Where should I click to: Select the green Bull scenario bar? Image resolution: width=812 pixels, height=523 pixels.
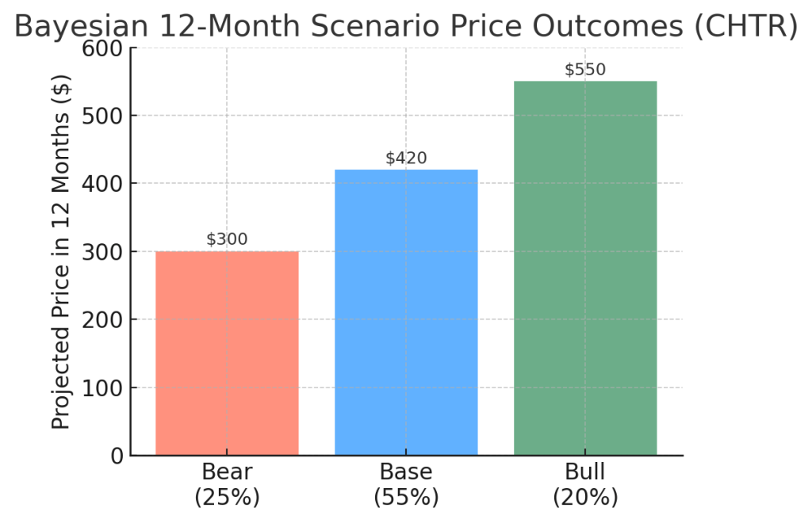click(x=585, y=268)
